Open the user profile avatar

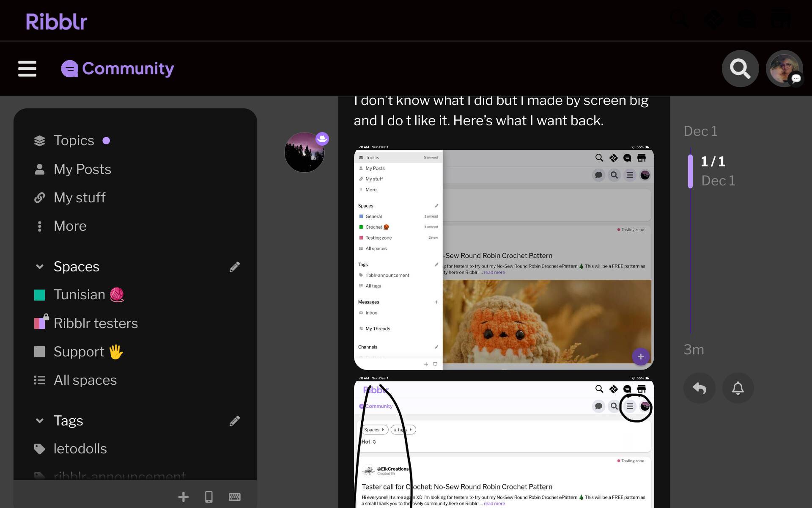(784, 69)
